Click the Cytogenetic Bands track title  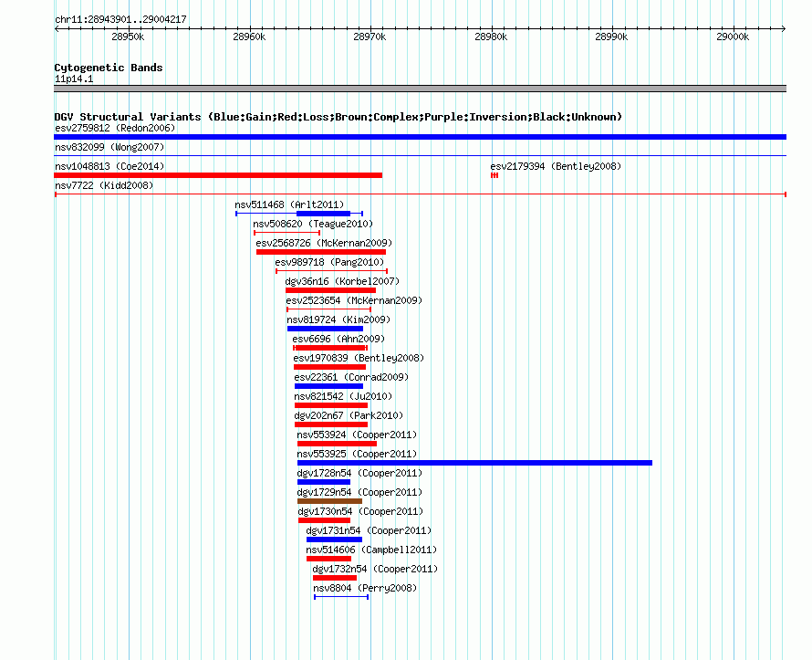tap(109, 68)
